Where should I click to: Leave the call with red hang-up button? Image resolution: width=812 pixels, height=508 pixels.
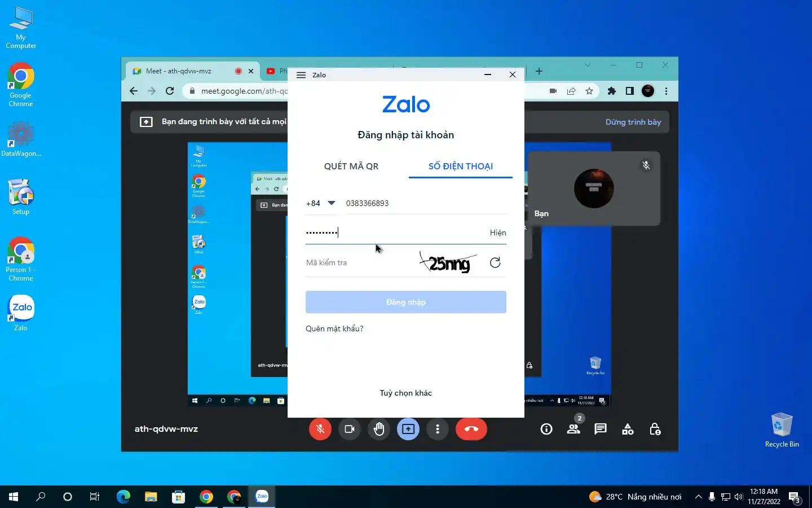[x=471, y=429]
